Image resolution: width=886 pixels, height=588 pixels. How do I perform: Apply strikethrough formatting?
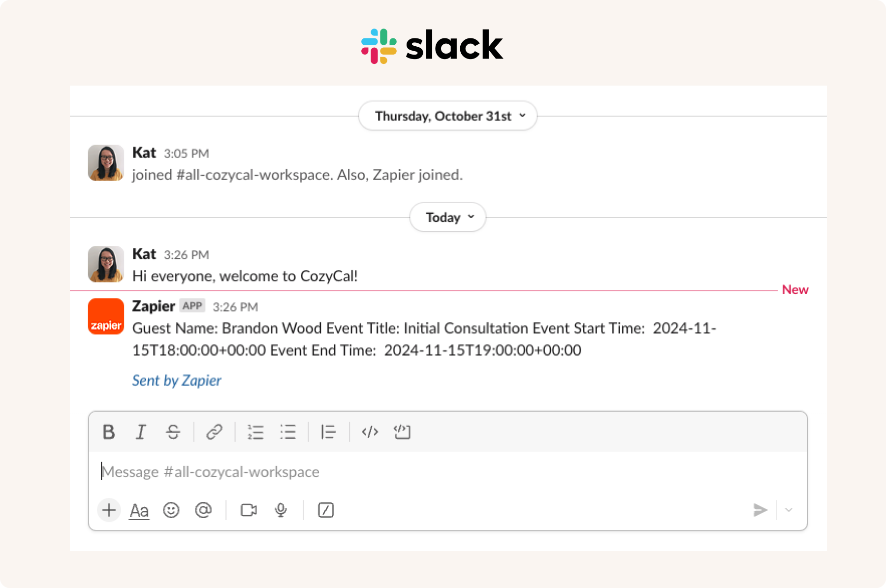pyautogui.click(x=173, y=432)
